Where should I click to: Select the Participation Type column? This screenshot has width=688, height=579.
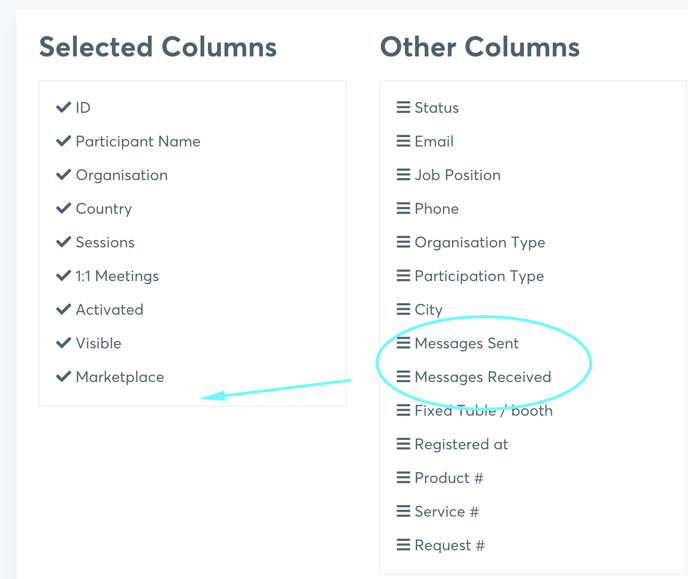479,277
